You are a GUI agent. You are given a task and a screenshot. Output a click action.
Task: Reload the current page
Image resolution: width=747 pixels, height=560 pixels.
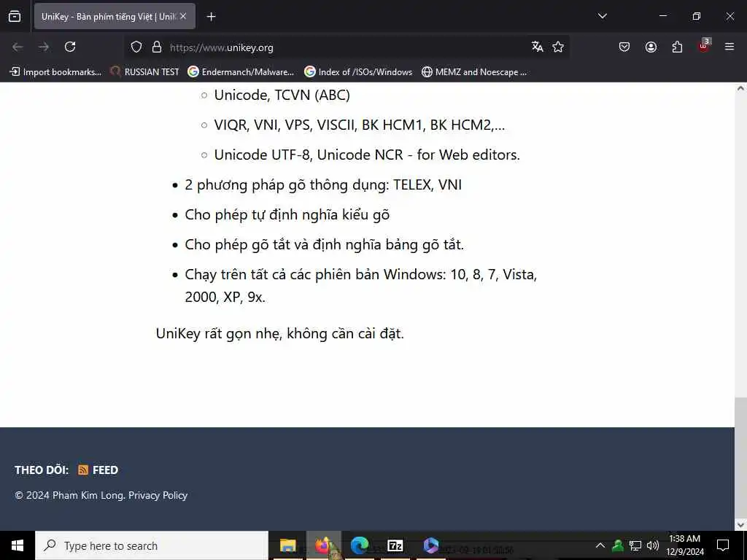70,47
